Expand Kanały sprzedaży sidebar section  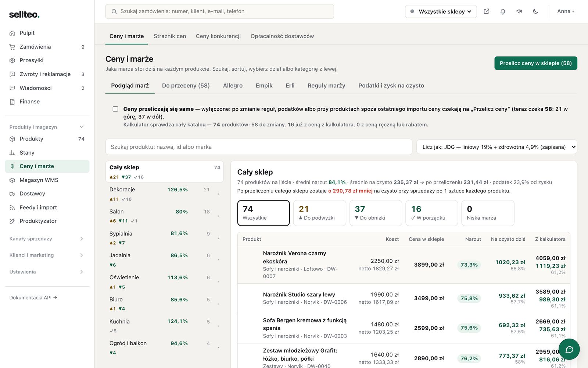click(x=47, y=239)
